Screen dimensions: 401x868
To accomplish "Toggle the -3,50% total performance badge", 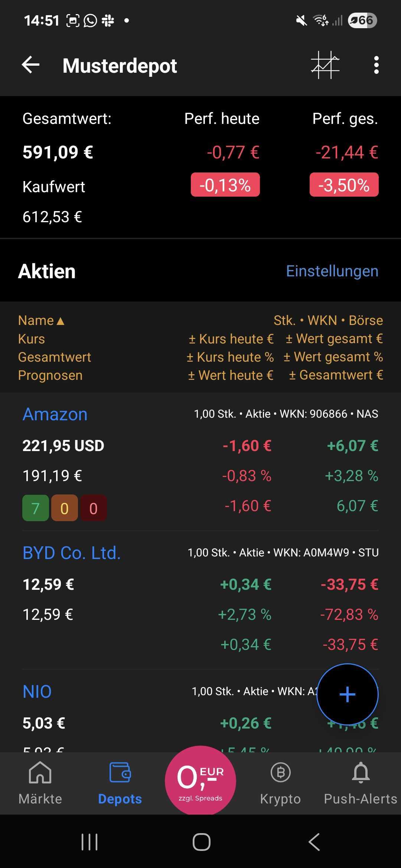I will tap(344, 185).
